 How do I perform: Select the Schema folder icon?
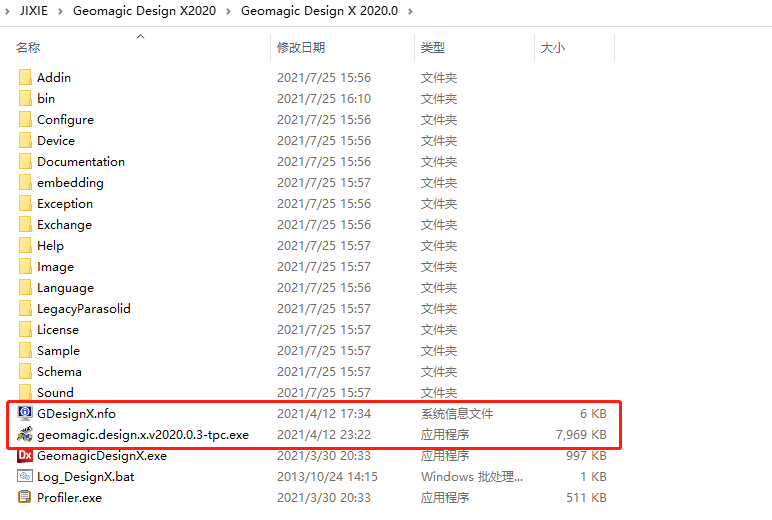(25, 372)
